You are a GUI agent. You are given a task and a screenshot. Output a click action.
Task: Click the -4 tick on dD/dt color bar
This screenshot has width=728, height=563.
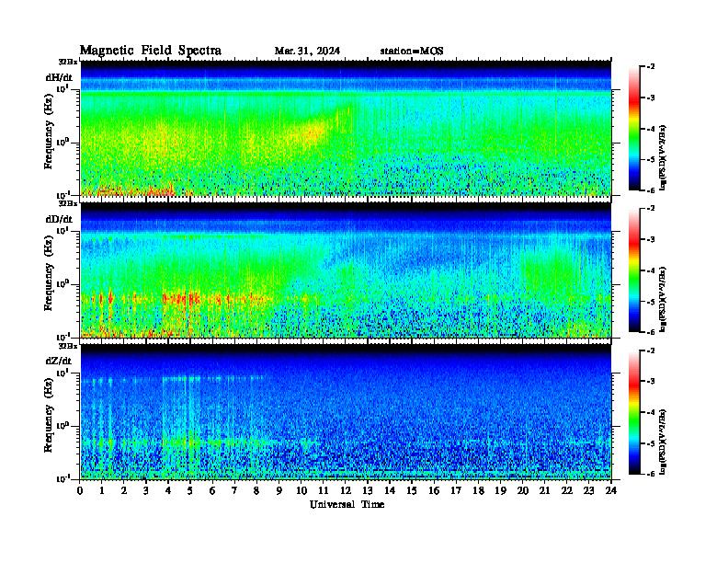650,270
